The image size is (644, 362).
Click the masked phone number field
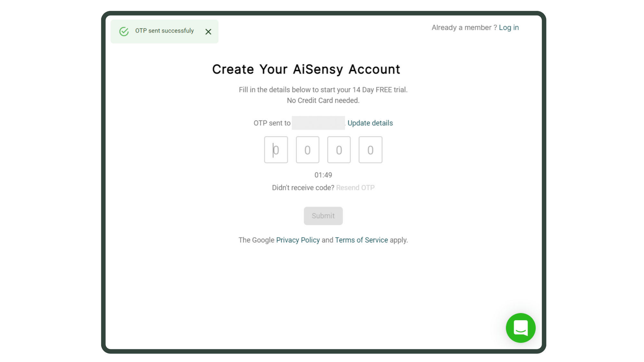318,123
